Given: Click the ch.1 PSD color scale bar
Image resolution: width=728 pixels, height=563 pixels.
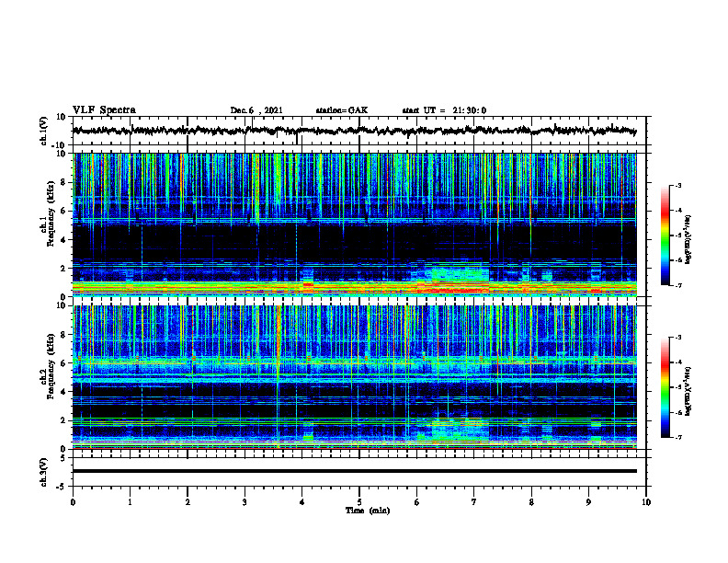Looking at the screenshot, I should click(665, 236).
